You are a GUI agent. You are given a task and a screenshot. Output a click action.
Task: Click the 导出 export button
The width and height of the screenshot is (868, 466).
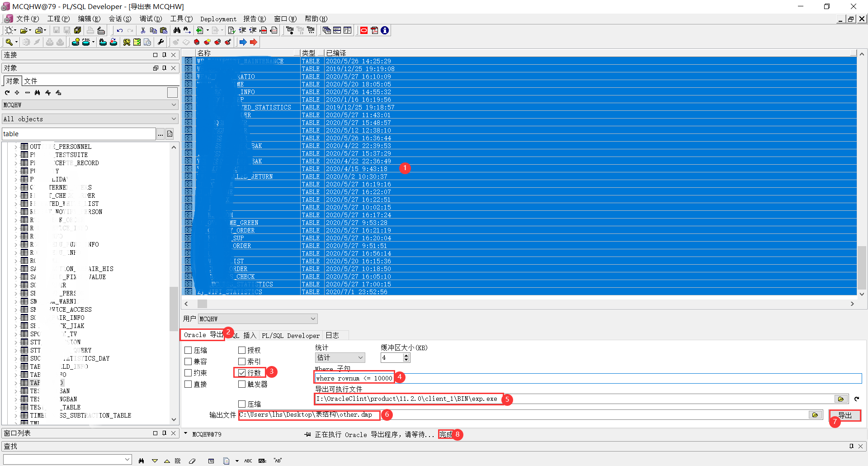tap(845, 415)
